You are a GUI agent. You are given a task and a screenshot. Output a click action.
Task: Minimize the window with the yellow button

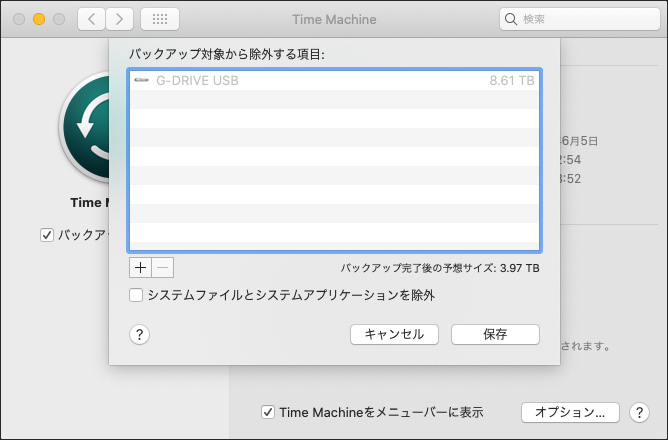(39, 19)
